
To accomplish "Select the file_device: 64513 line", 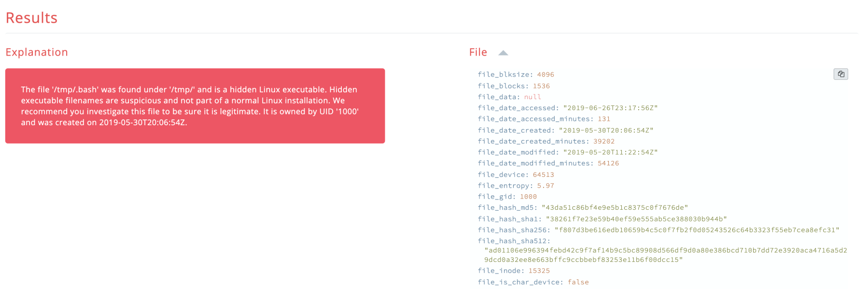I will coord(516,175).
